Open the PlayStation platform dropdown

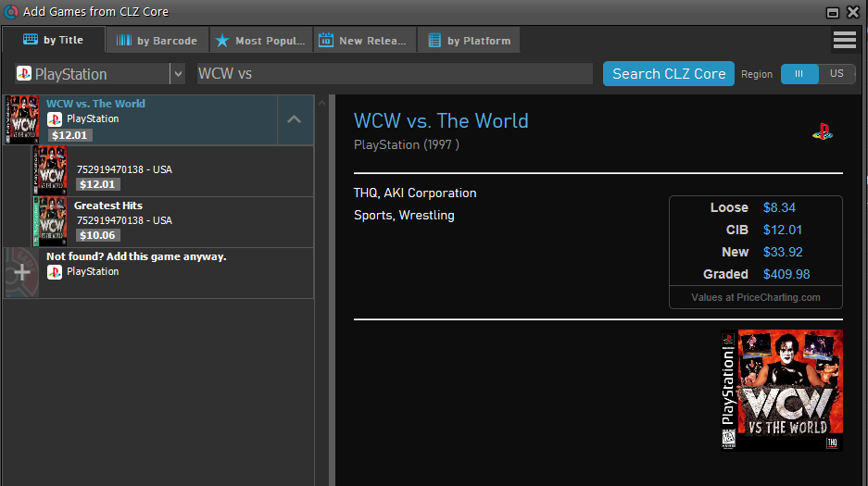(177, 74)
